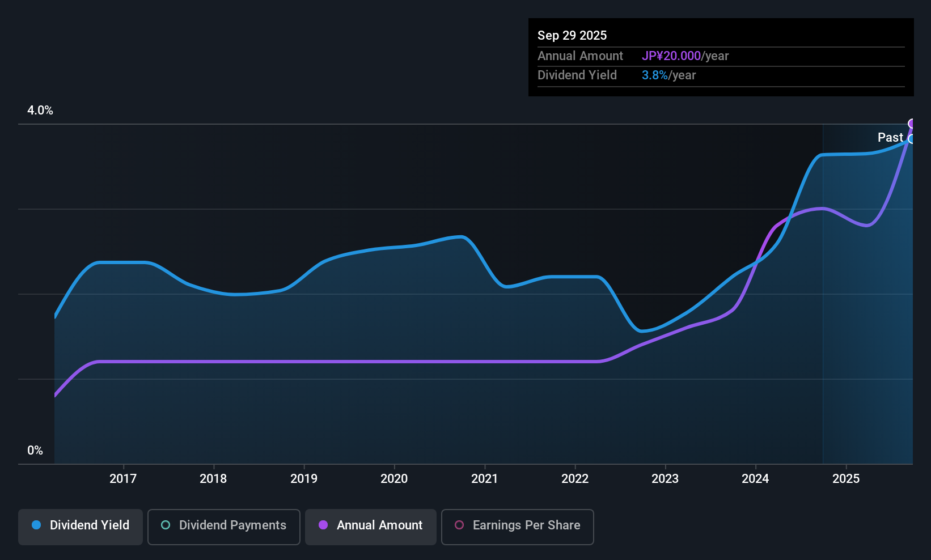Enable the Dividend Payments series
The width and height of the screenshot is (931, 560).
click(223, 525)
